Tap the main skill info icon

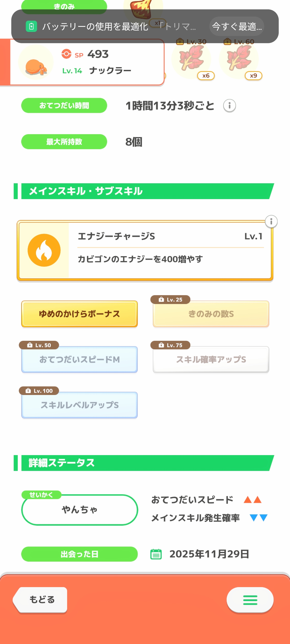(271, 222)
